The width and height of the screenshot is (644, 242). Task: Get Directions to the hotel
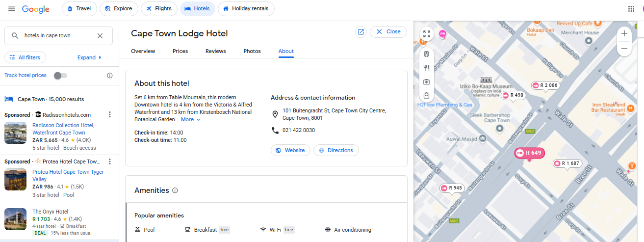point(336,150)
